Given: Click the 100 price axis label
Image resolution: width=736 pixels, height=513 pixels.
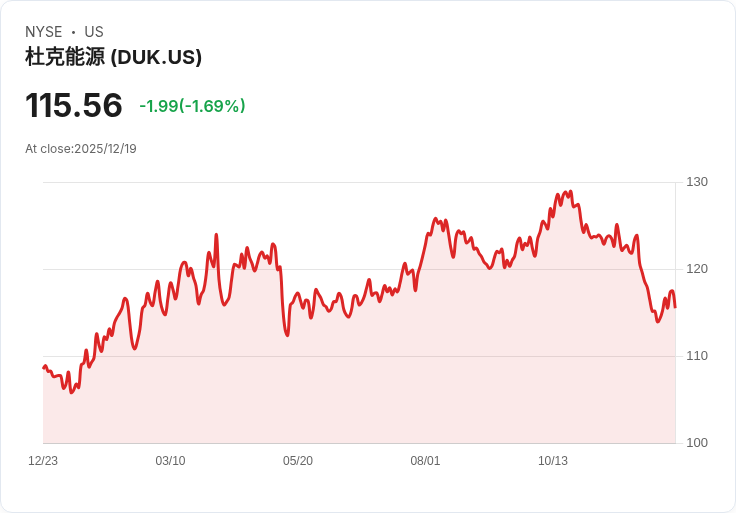Looking at the screenshot, I should click(x=697, y=443).
